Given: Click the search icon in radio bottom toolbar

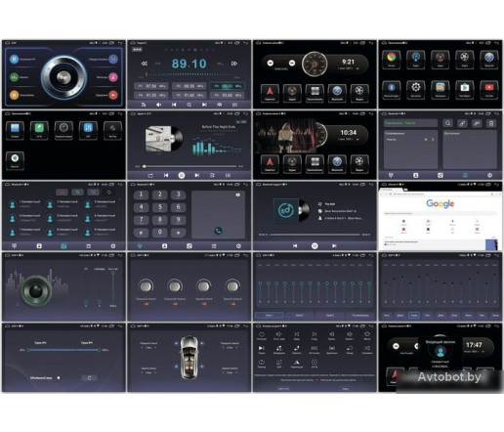Looking at the screenshot, I should pos(189,105).
